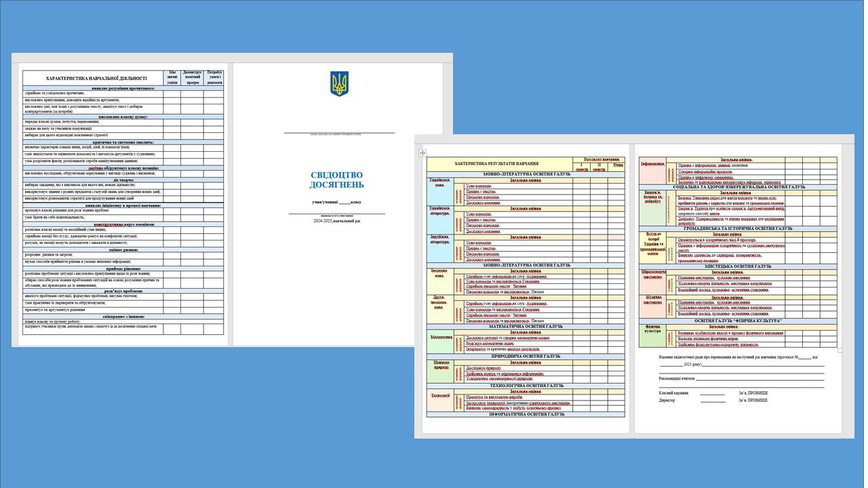Click the Демонструє помітний прогрес column header
Image resolution: width=868 pixels, height=488 pixels.
[191, 78]
